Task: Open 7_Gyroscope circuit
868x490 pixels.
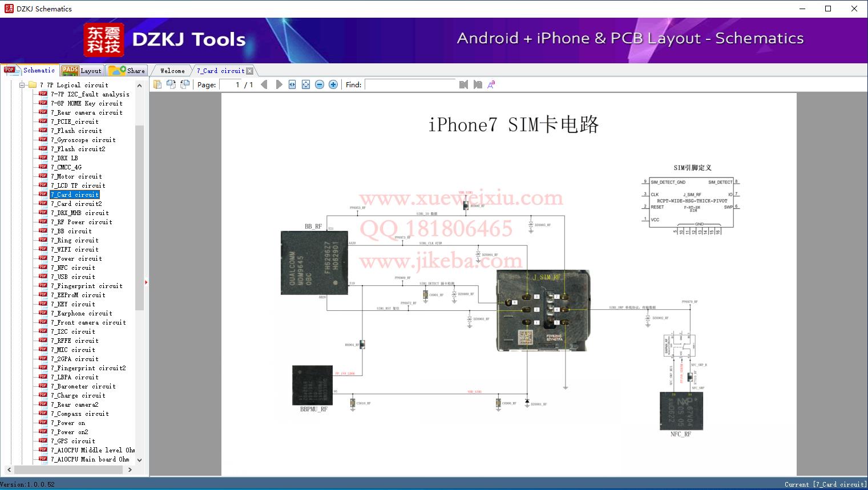Action: click(83, 140)
